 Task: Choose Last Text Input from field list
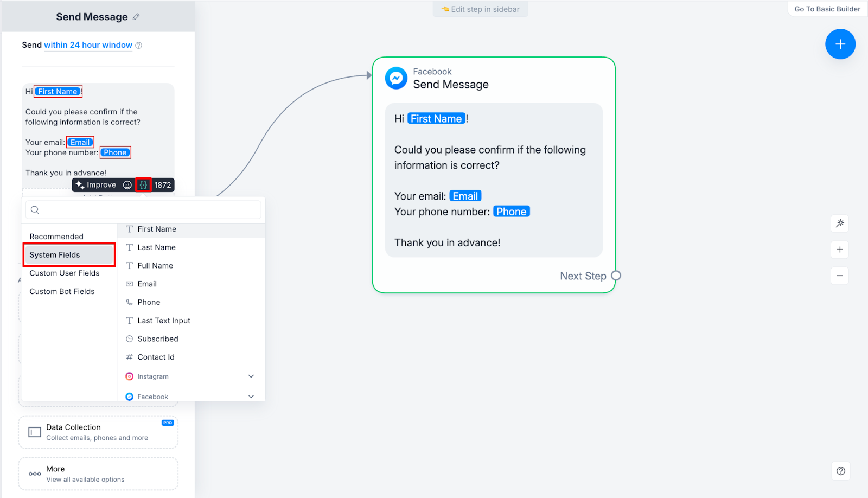[164, 321]
